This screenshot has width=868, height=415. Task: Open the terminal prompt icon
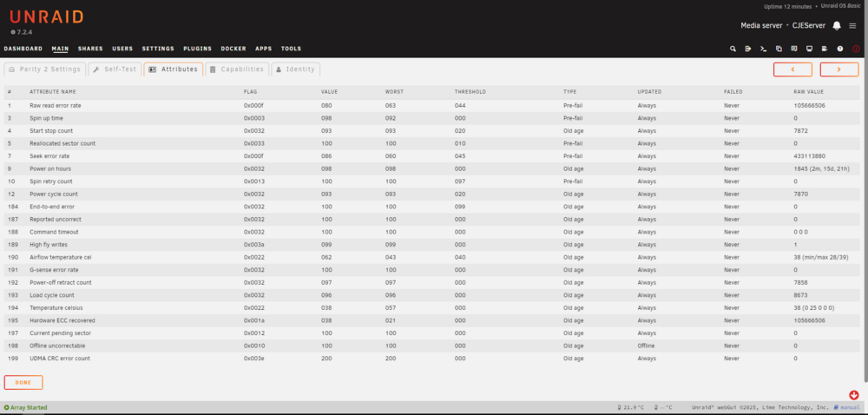coord(763,49)
